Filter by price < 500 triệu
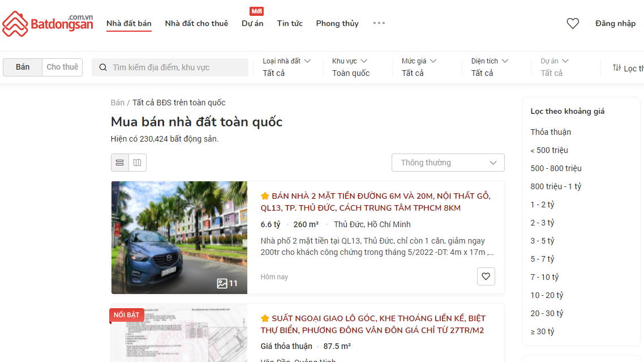Viewport: 644px width, 362px height. [549, 150]
